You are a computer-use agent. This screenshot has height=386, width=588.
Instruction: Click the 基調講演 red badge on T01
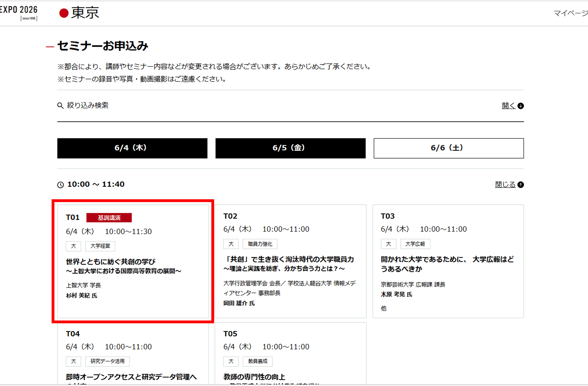[109, 218]
